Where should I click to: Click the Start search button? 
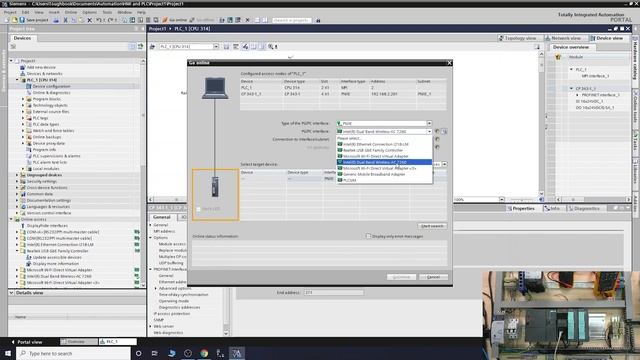tap(432, 226)
